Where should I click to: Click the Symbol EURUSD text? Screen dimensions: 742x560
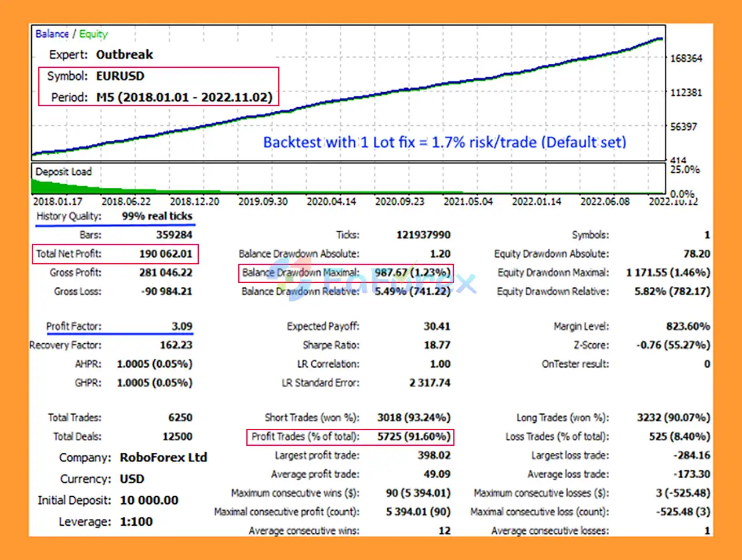click(x=120, y=76)
